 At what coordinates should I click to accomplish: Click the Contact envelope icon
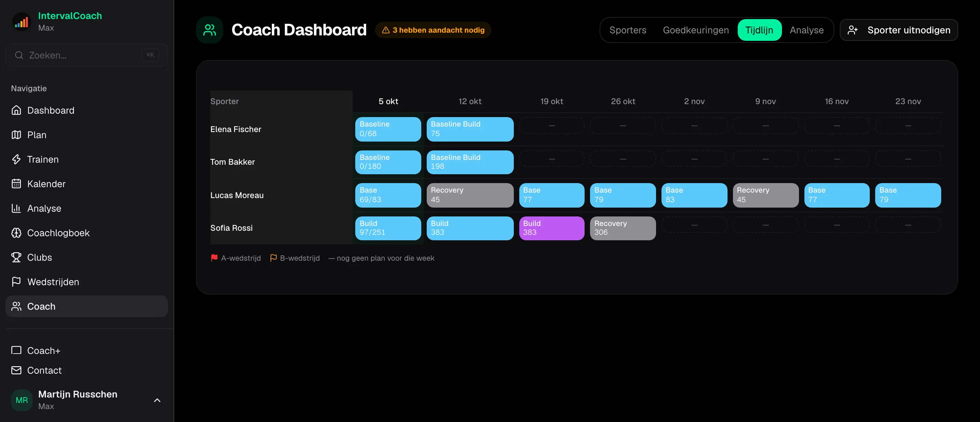(16, 370)
